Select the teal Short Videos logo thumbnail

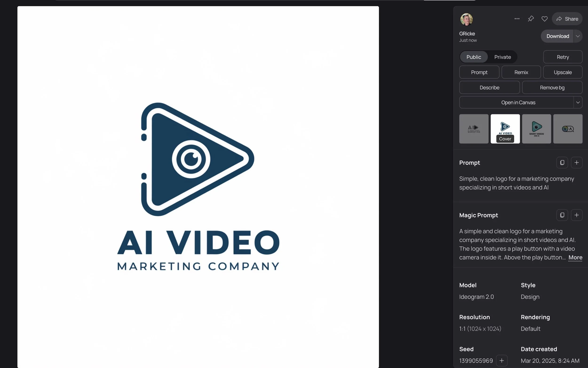pyautogui.click(x=536, y=129)
